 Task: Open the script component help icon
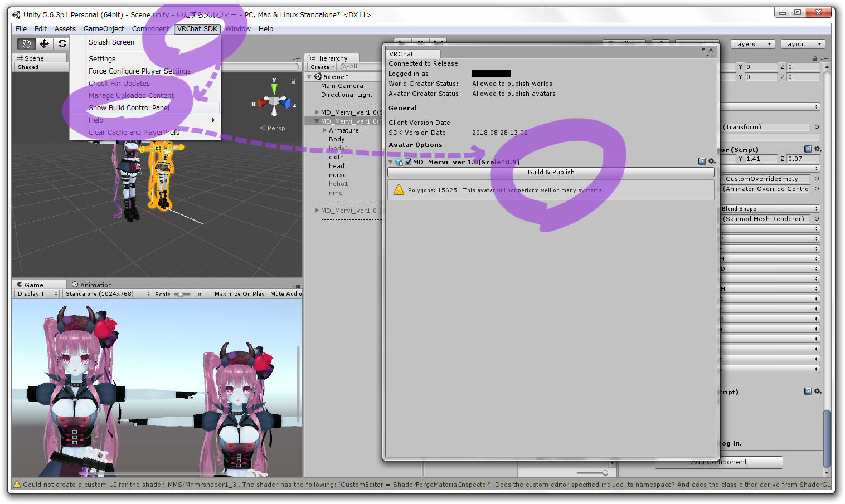coord(808,149)
